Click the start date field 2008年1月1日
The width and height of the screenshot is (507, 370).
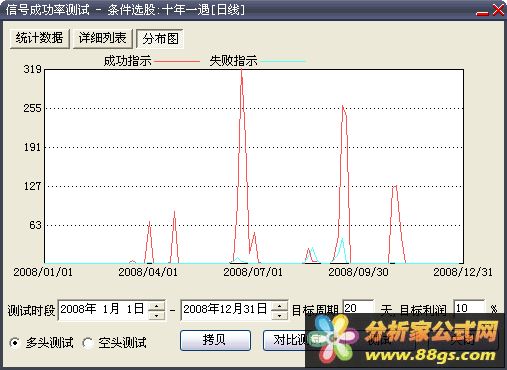click(x=103, y=309)
